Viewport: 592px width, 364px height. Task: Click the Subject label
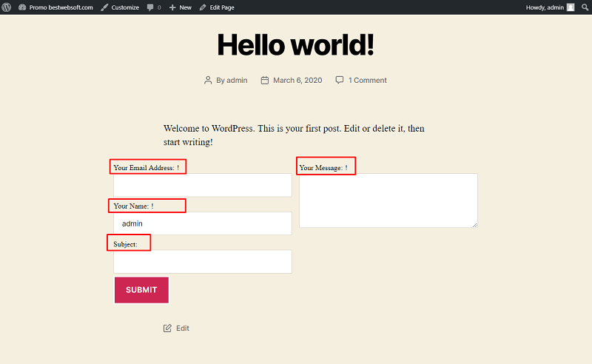[x=125, y=244]
